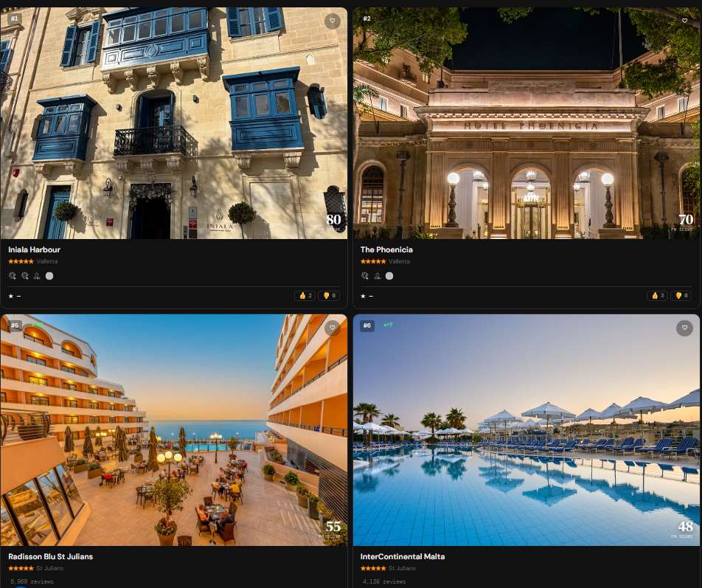Click the 80 score on Iniala Harbour photo
The image size is (702, 588).
point(333,220)
